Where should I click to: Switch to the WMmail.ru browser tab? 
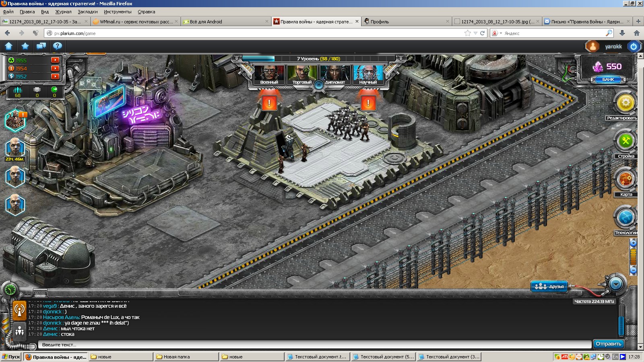pos(136,22)
